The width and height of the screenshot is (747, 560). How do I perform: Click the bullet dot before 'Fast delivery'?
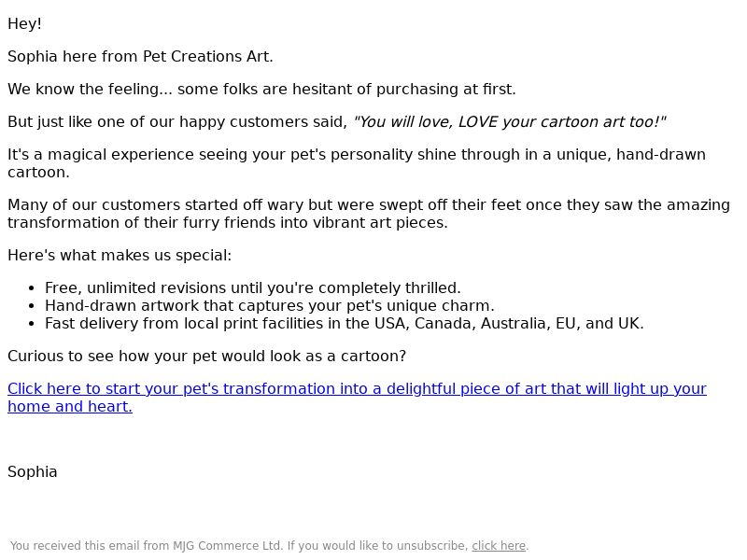pyautogui.click(x=32, y=324)
